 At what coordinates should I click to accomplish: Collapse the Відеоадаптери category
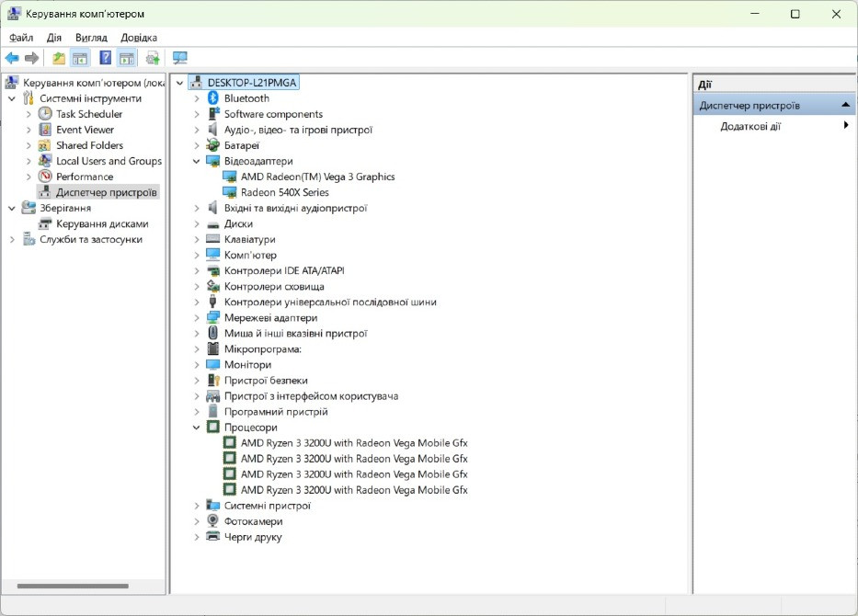[197, 161]
